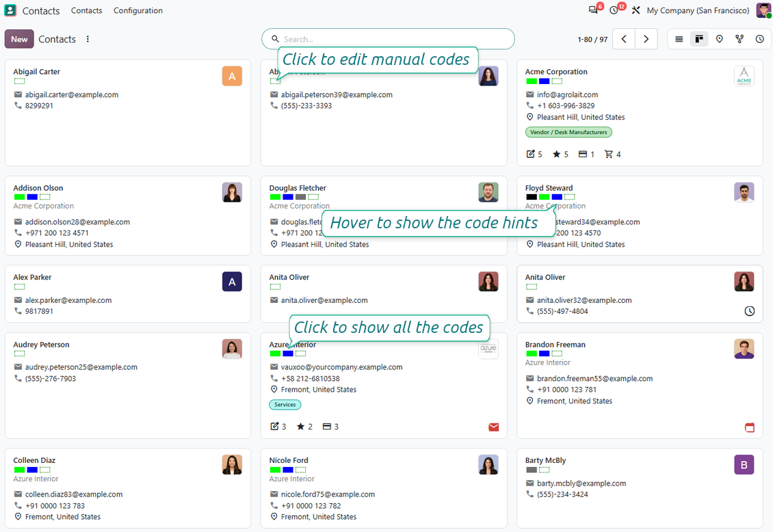Click Floyd Steward's black code swatch
The height and width of the screenshot is (532, 773).
pyautogui.click(x=532, y=197)
